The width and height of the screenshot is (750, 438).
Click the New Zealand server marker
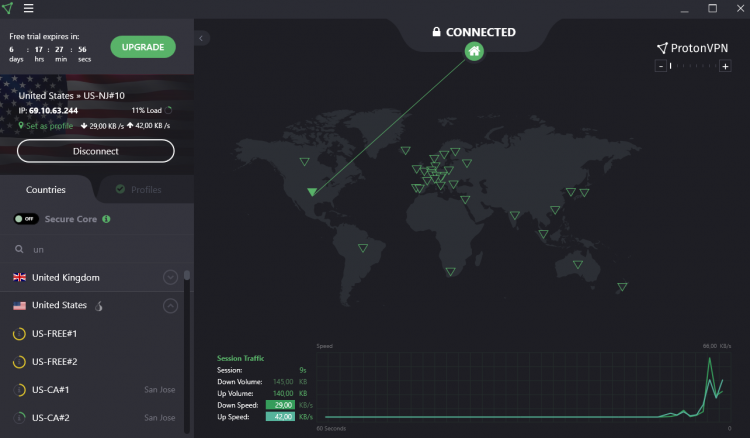pos(622,287)
